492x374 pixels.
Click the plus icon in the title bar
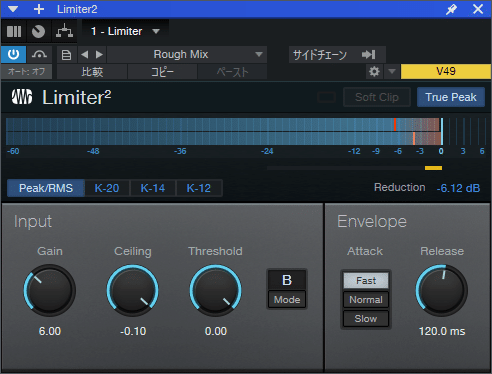click(39, 9)
